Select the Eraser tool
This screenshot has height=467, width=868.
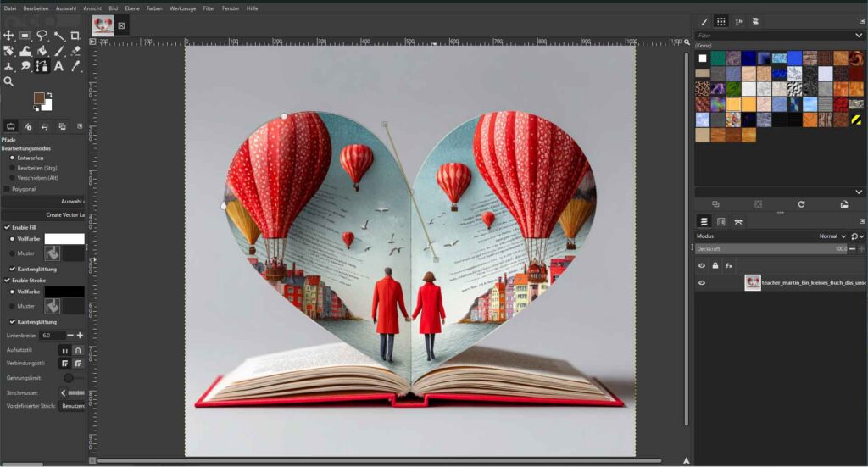(x=75, y=51)
